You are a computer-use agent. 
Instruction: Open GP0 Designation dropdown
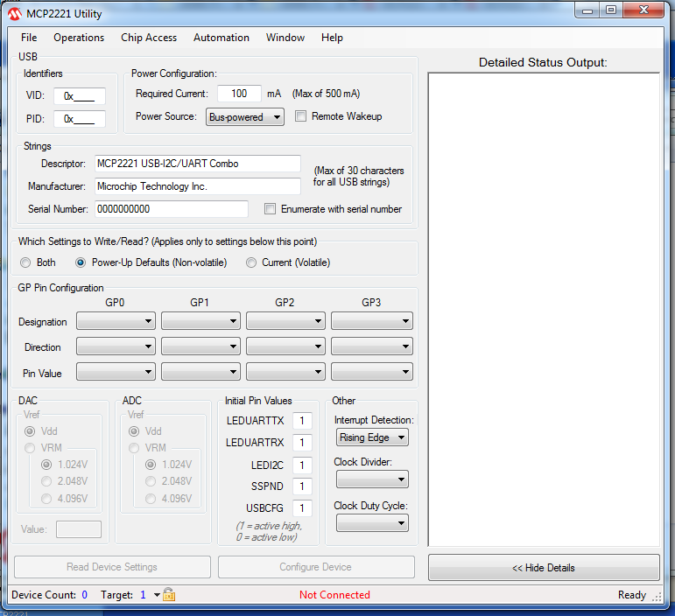(116, 321)
